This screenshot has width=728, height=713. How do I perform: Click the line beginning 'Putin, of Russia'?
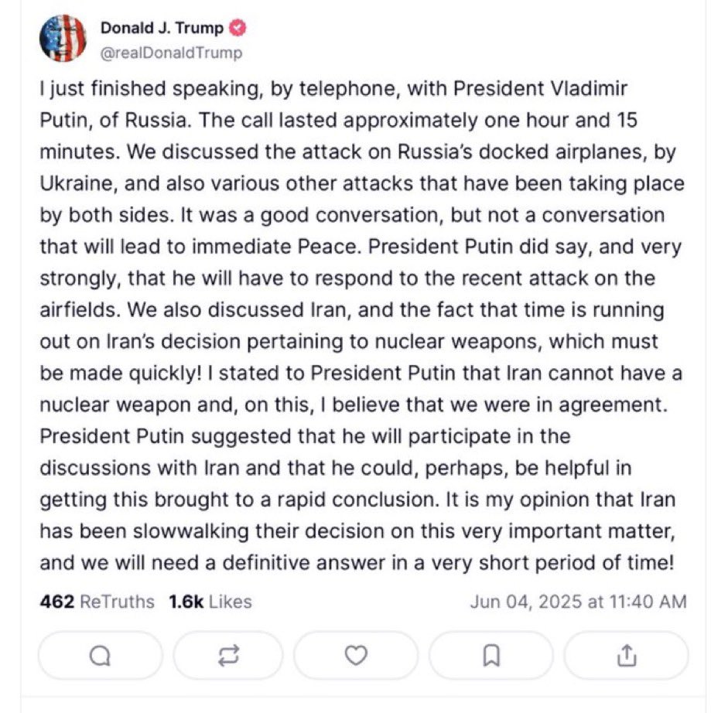pos(339,120)
